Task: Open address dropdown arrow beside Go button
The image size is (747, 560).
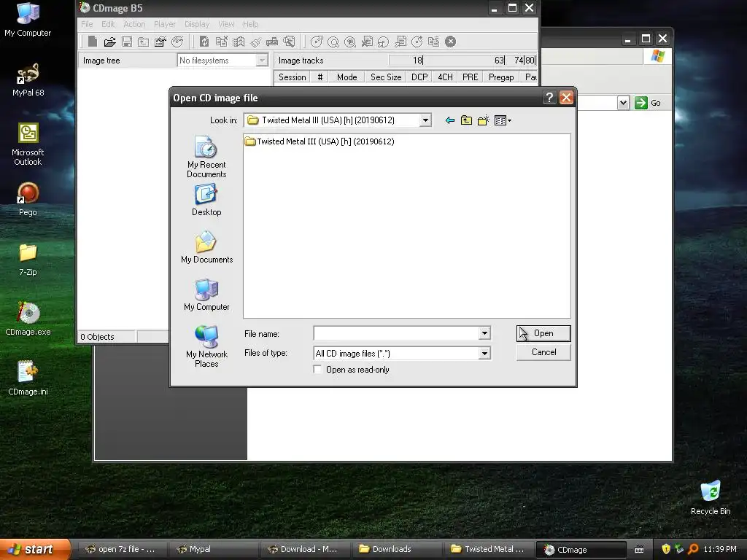Action: [x=623, y=103]
